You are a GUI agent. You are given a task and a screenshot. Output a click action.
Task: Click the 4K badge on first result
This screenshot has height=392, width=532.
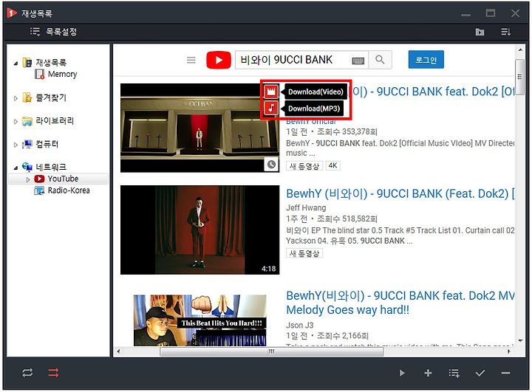coord(332,165)
